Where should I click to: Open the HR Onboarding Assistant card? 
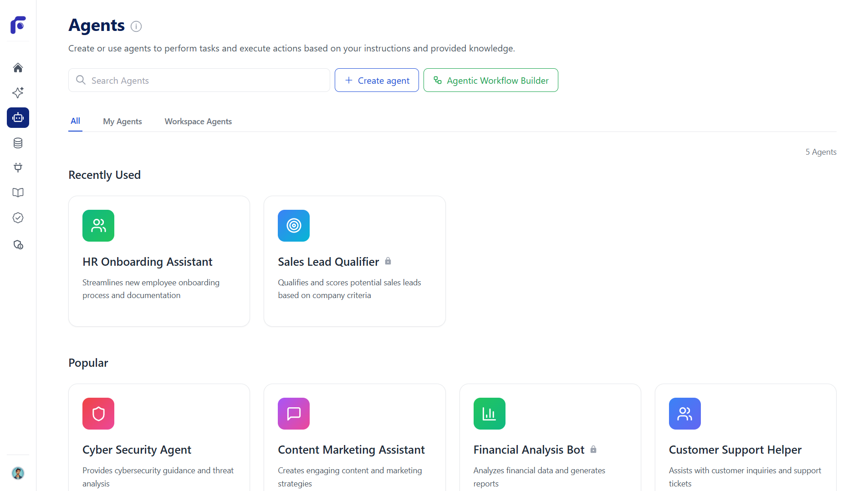click(158, 261)
